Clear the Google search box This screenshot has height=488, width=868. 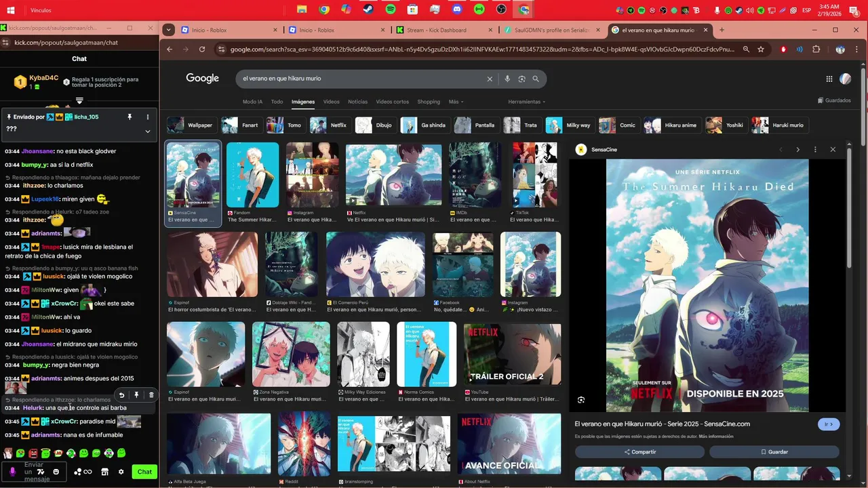pos(490,79)
